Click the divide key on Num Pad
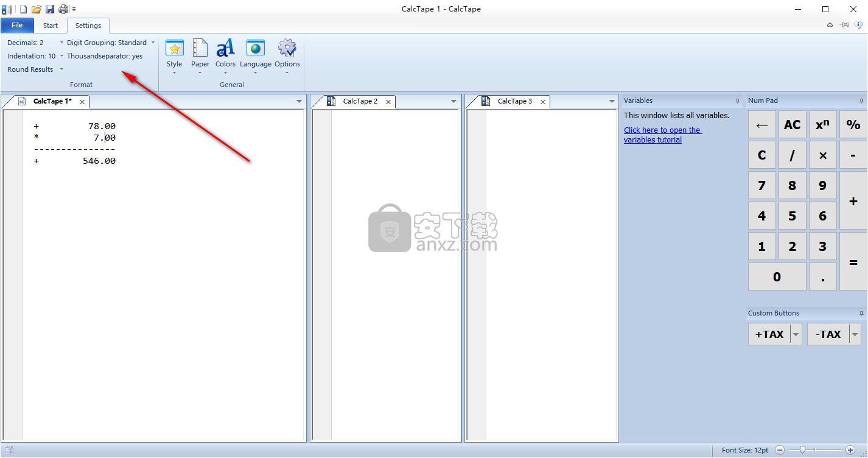The width and height of the screenshot is (868, 458). [x=793, y=155]
